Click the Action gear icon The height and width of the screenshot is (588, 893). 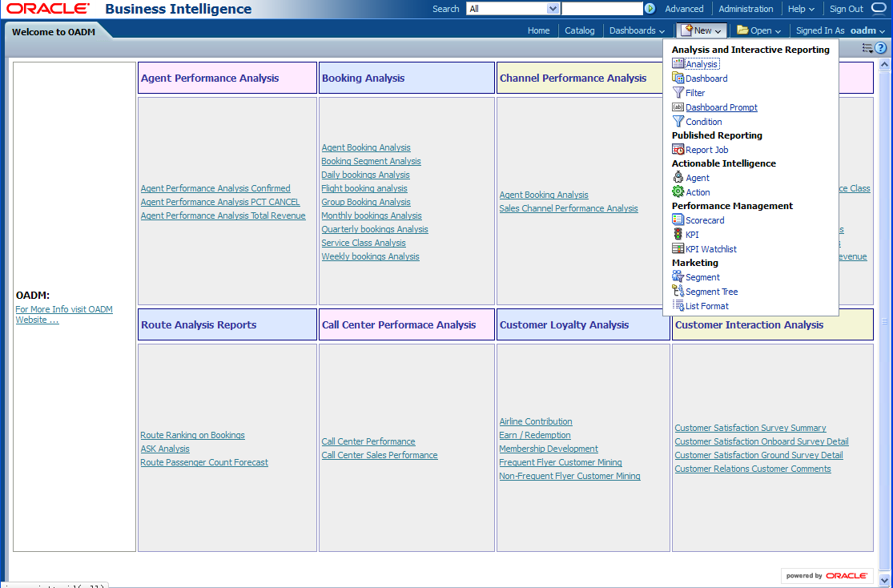click(678, 192)
